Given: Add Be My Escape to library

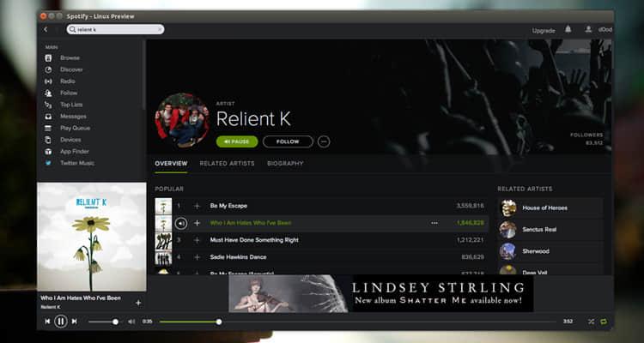Looking at the screenshot, I should [197, 206].
